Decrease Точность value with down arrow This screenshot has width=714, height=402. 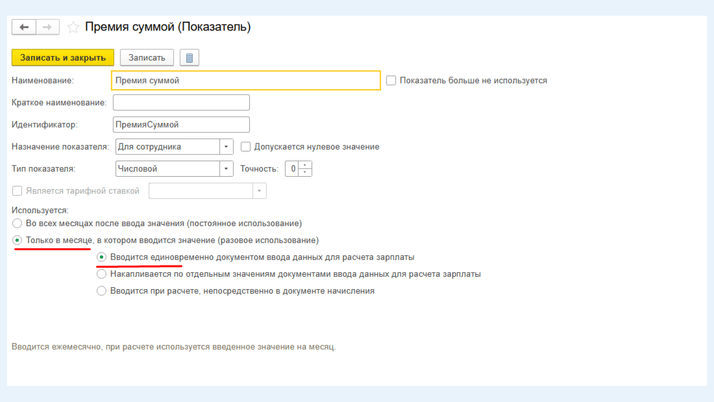305,173
